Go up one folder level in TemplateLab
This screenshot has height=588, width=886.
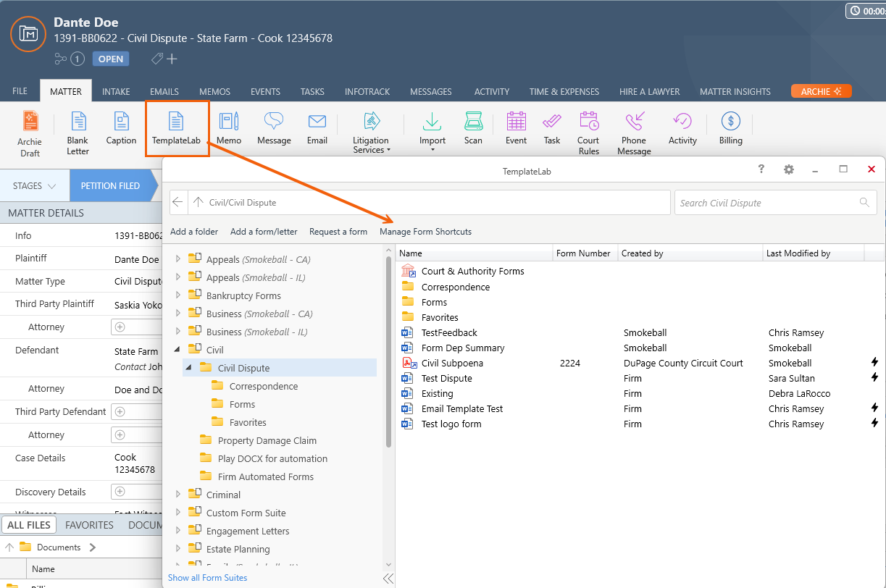(198, 203)
